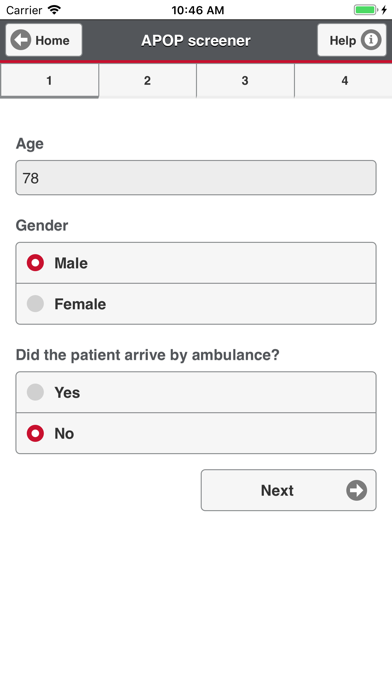Screen dimensions: 392x696
Task: Tap the battery icon in status bar
Action: [366, 10]
